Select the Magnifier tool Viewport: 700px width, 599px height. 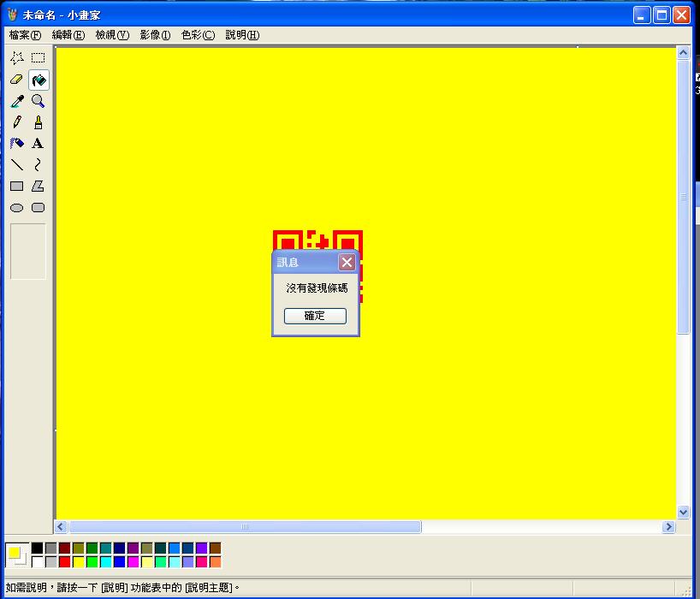(x=39, y=101)
